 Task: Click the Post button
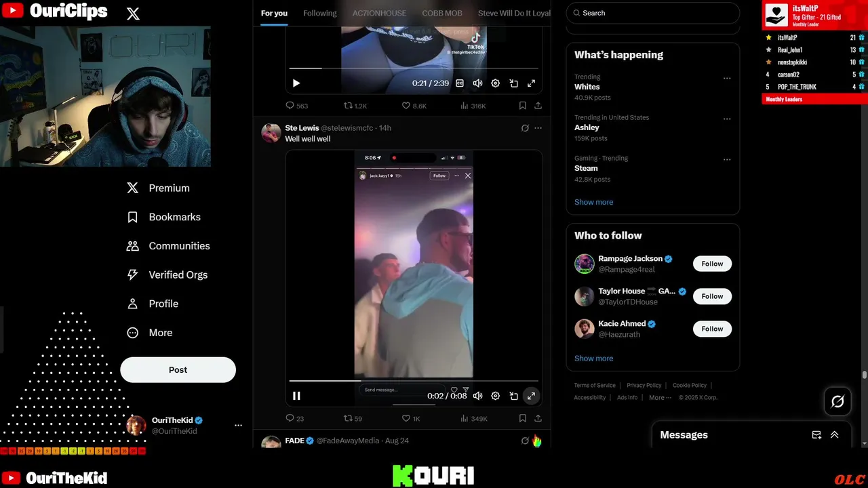[x=178, y=370]
